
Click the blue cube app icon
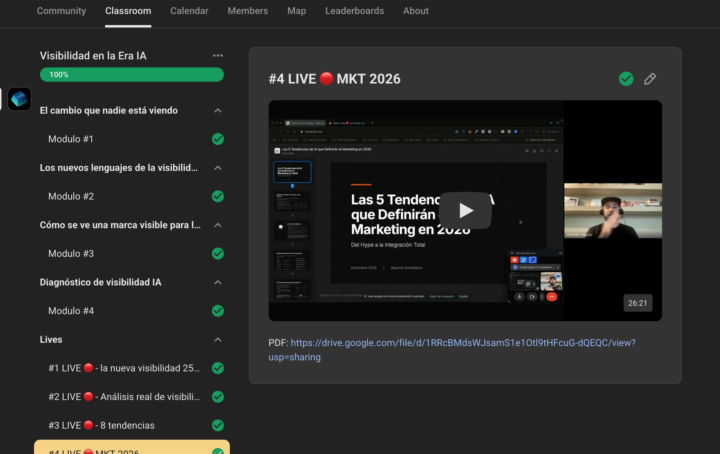20,99
